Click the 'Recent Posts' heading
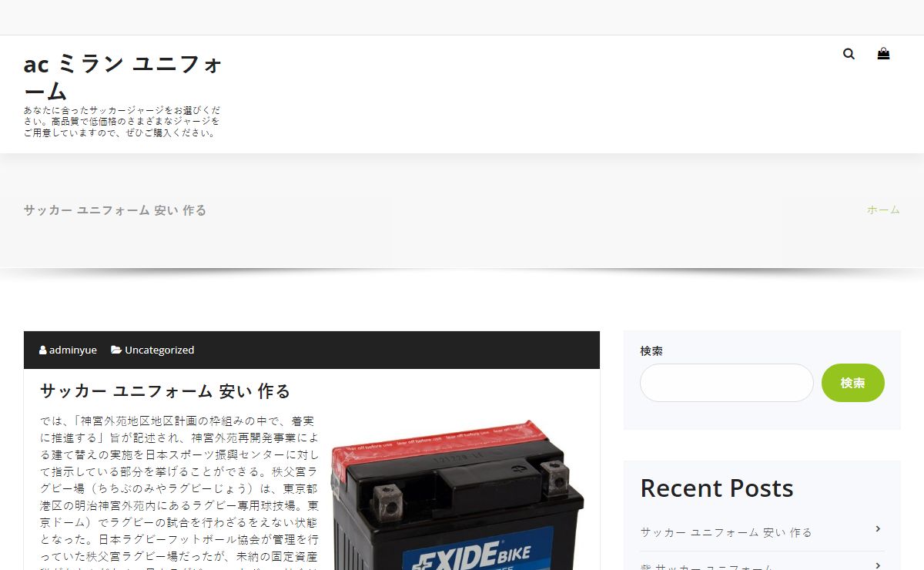This screenshot has width=924, height=570. [717, 488]
